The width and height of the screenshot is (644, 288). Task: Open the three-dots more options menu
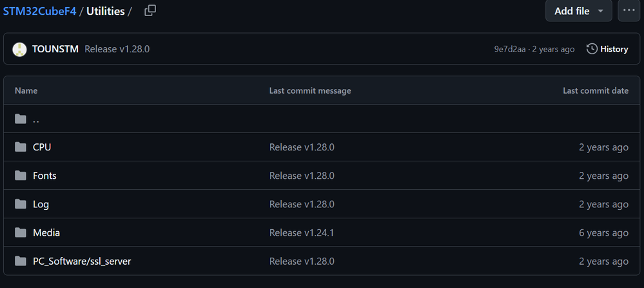[629, 11]
